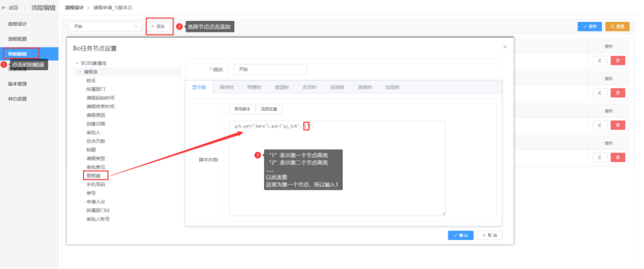Screen dimensions: 644x269
Task: Select 审批意见 in the attribute tree
Action: 96,167
